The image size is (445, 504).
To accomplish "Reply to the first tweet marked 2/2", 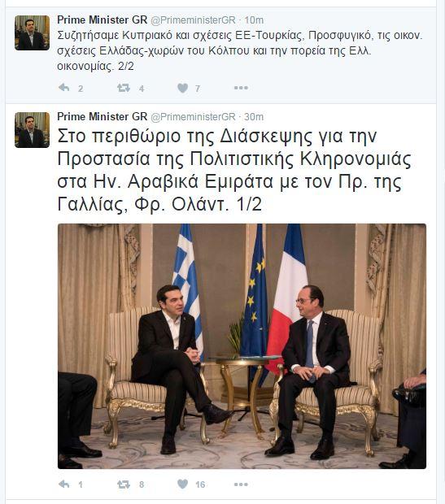I will [x=64, y=88].
